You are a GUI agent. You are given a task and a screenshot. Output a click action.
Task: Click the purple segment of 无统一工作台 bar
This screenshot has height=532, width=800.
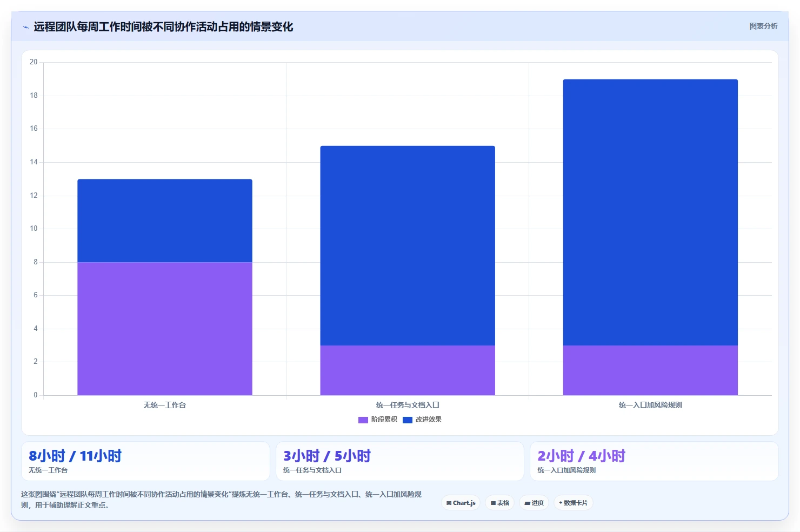165,329
